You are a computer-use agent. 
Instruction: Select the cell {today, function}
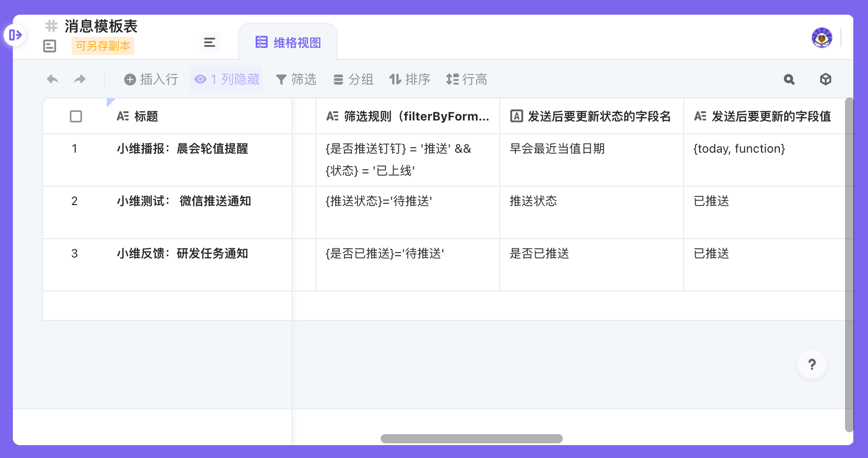tap(764, 160)
